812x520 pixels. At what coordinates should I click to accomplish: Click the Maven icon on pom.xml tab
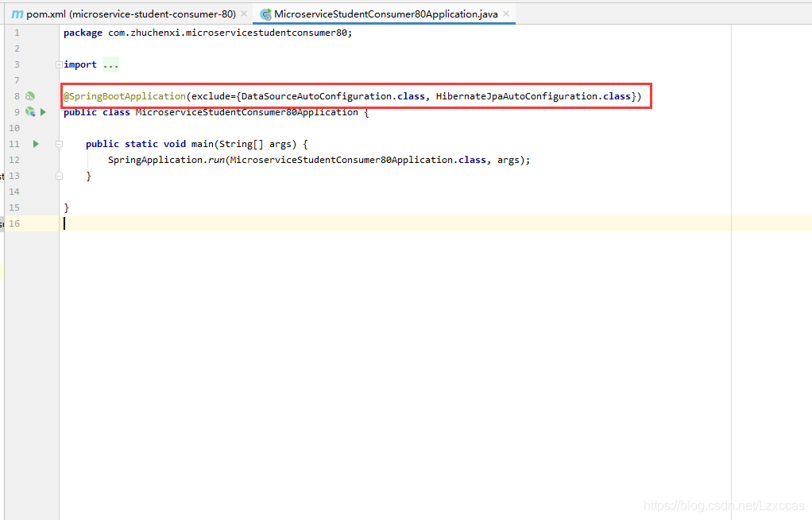(x=17, y=14)
